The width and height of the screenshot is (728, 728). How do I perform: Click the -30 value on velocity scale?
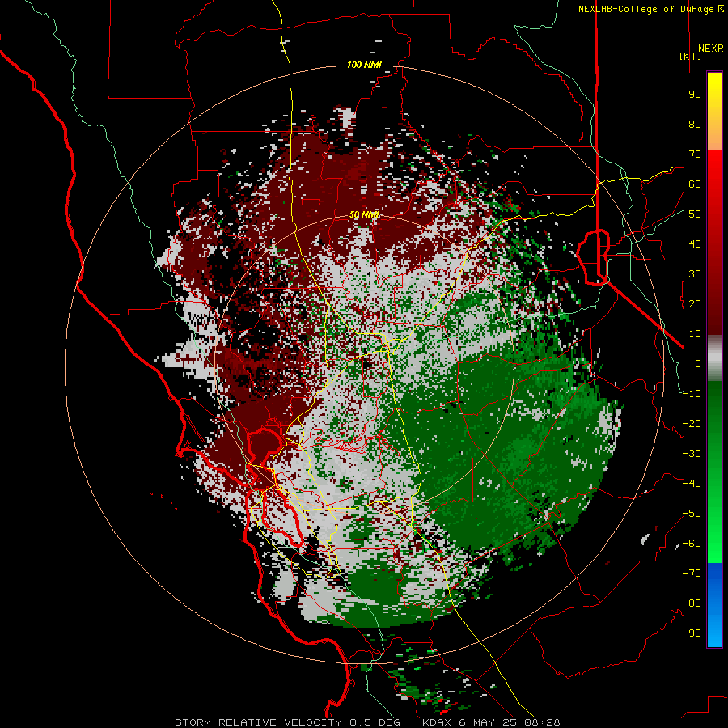tap(692, 454)
